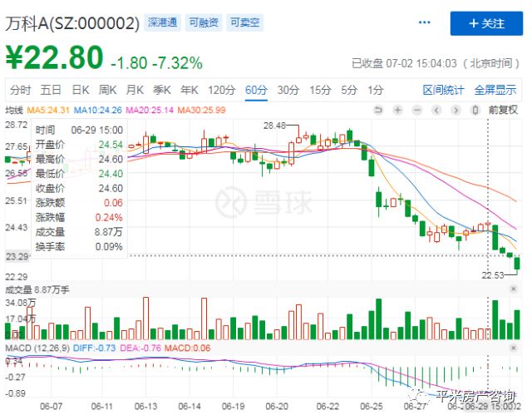Switch to the 15分 chart tab

tap(320, 91)
